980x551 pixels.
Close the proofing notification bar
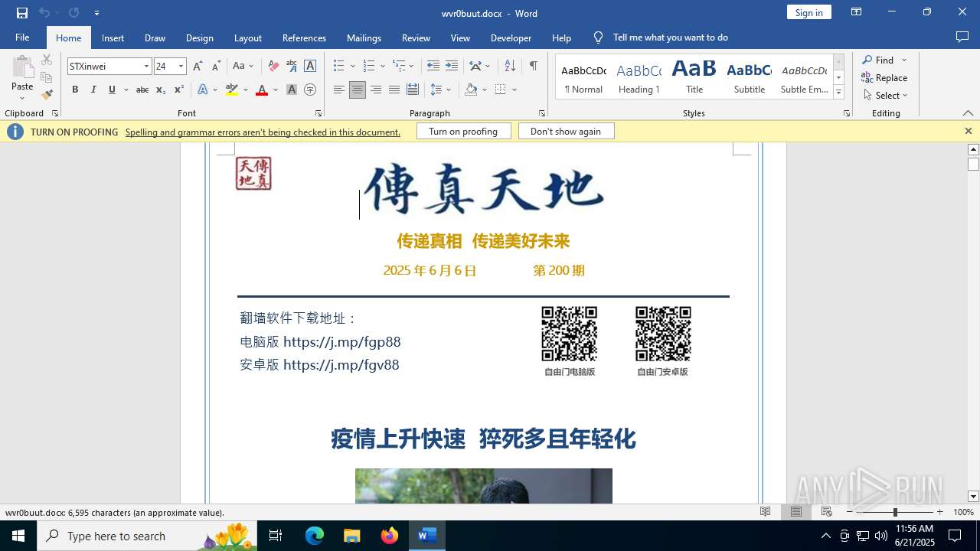click(x=968, y=132)
